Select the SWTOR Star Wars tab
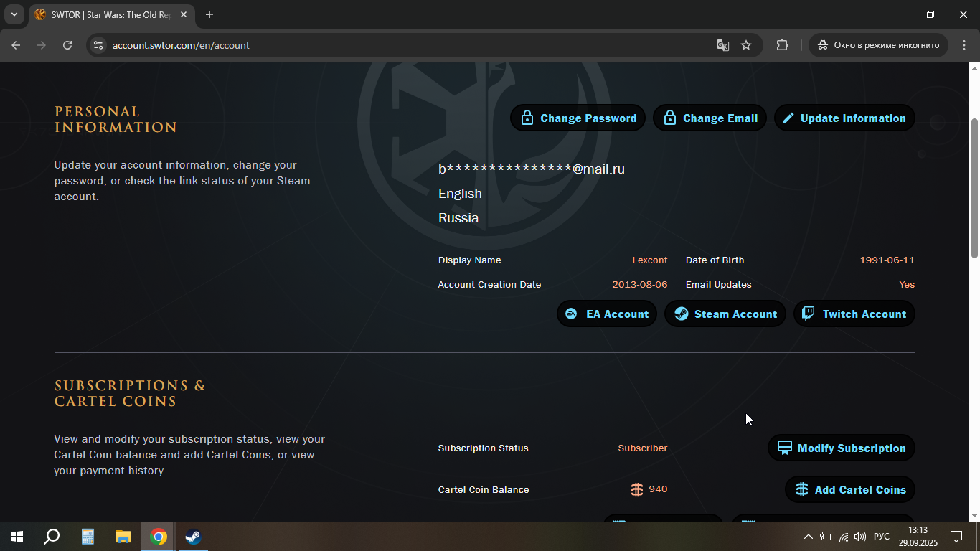The height and width of the screenshot is (551, 980). 111,14
